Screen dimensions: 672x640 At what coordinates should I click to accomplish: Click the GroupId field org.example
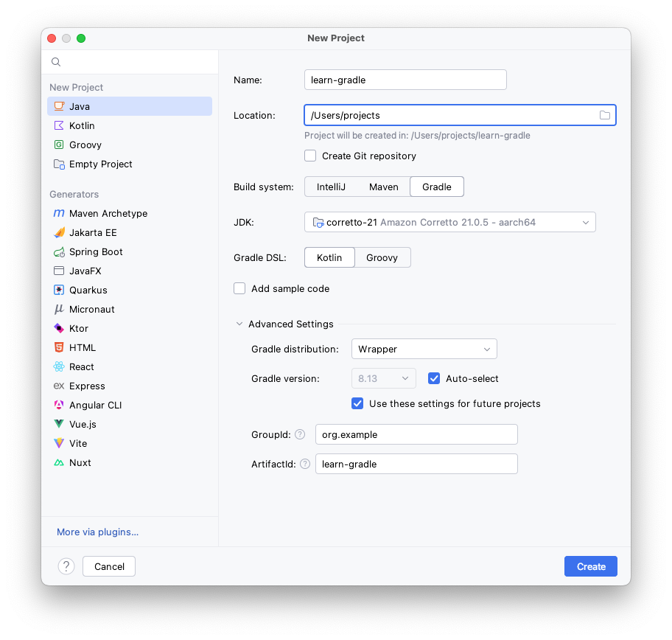(x=416, y=434)
